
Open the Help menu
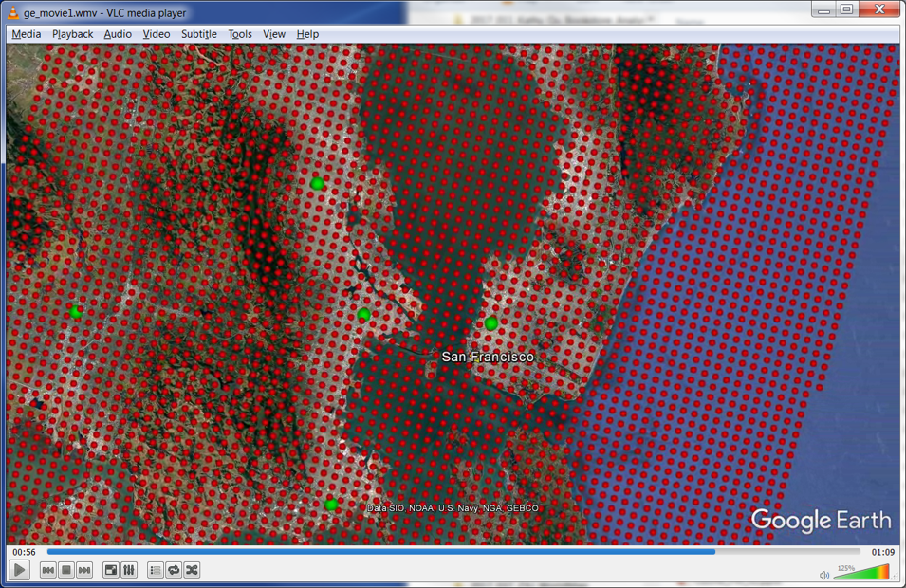coord(307,34)
